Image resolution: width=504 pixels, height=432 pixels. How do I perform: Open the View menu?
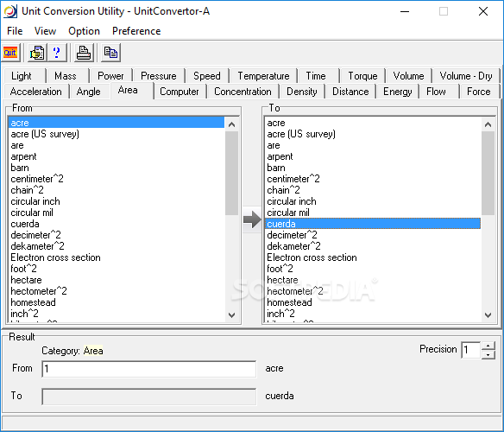click(46, 31)
